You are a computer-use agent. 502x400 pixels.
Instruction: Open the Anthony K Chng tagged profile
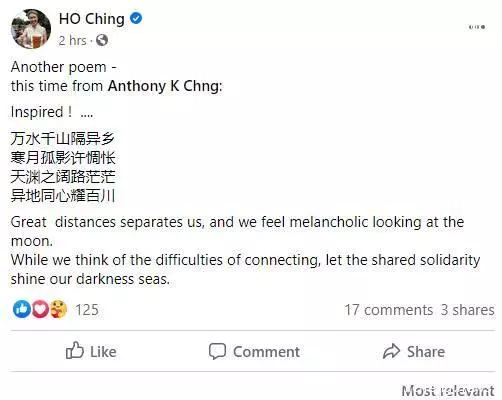(x=164, y=86)
